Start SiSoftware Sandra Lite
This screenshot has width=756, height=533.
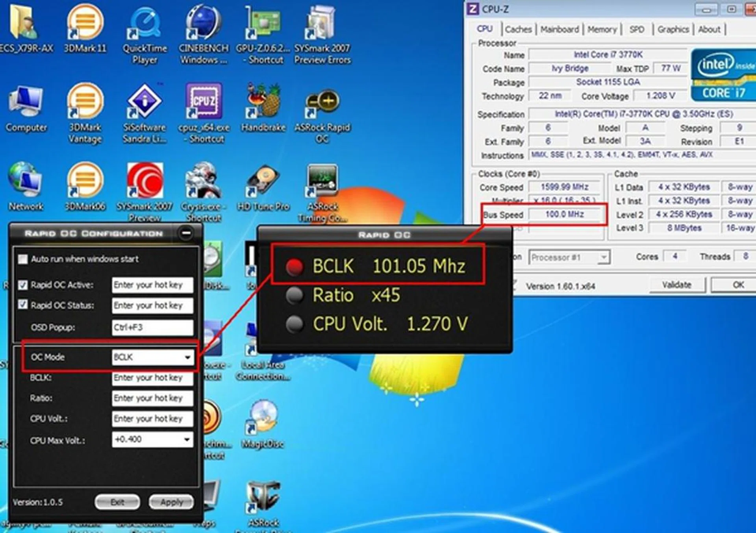click(145, 102)
